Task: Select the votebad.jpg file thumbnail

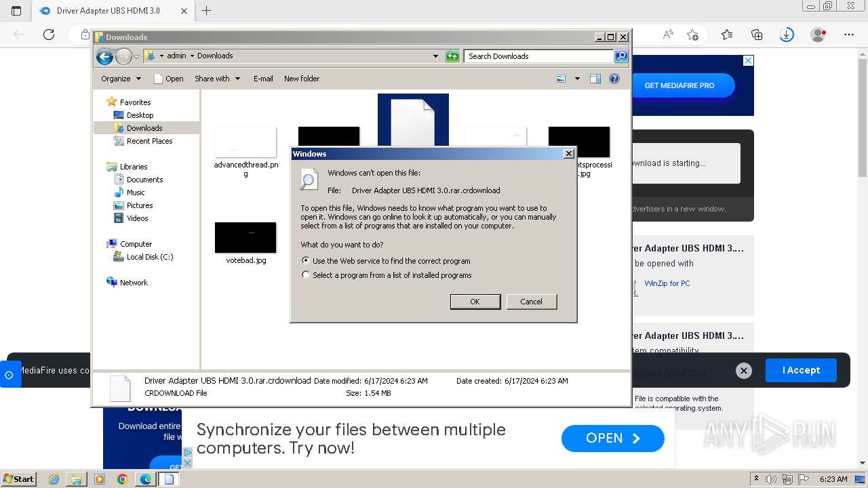Action: (x=245, y=238)
